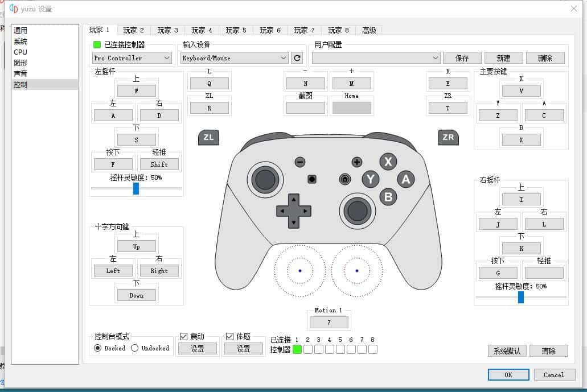Open the Pro Controller type dropdown
The image size is (587, 392).
pyautogui.click(x=132, y=58)
